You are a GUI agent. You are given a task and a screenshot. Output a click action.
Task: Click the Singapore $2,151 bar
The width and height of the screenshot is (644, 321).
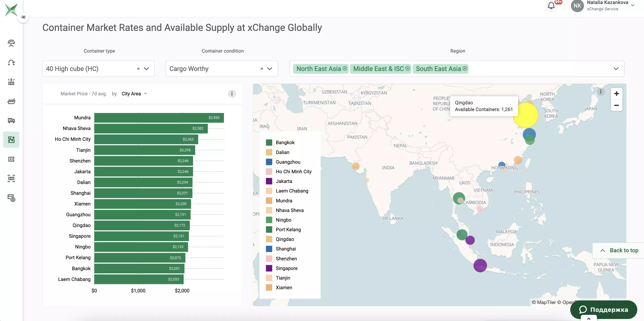[x=141, y=236]
